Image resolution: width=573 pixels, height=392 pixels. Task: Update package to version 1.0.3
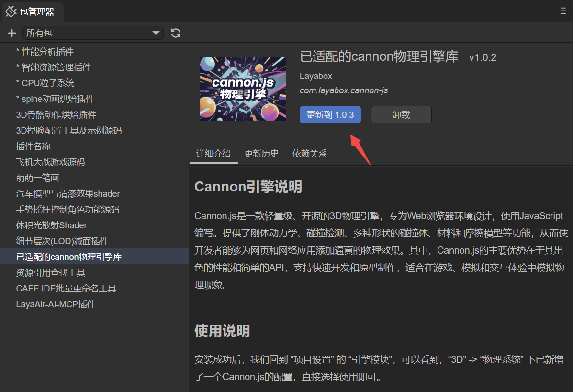[330, 115]
